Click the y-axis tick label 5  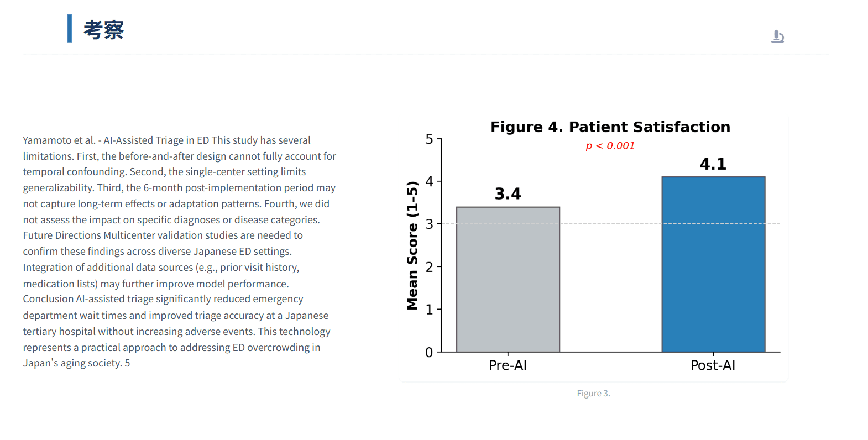click(x=429, y=139)
